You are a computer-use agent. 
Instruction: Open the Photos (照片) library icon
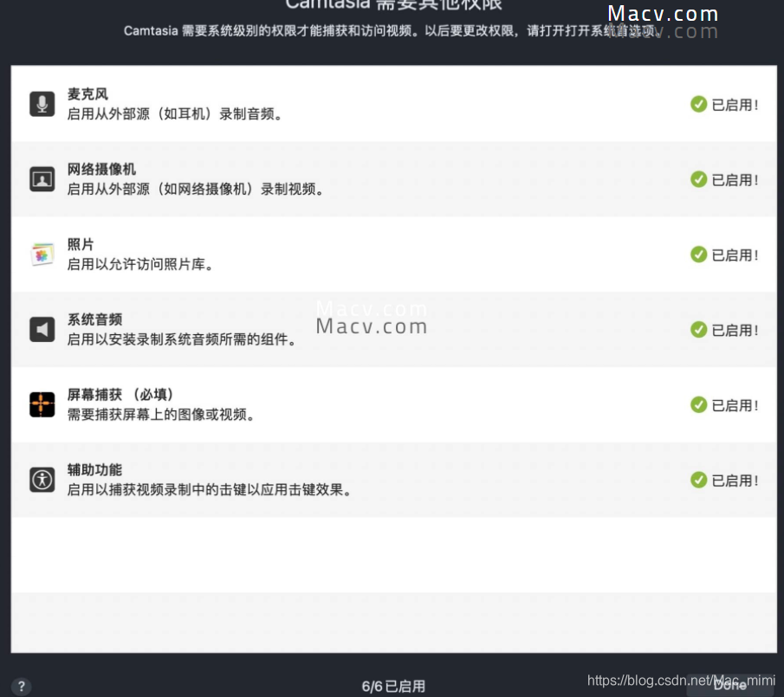(42, 254)
